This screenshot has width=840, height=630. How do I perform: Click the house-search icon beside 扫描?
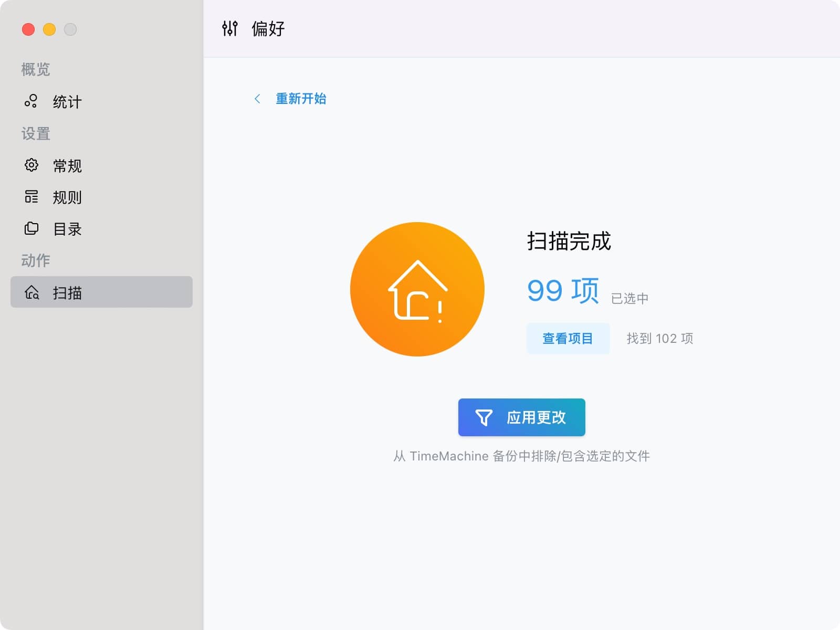point(31,292)
